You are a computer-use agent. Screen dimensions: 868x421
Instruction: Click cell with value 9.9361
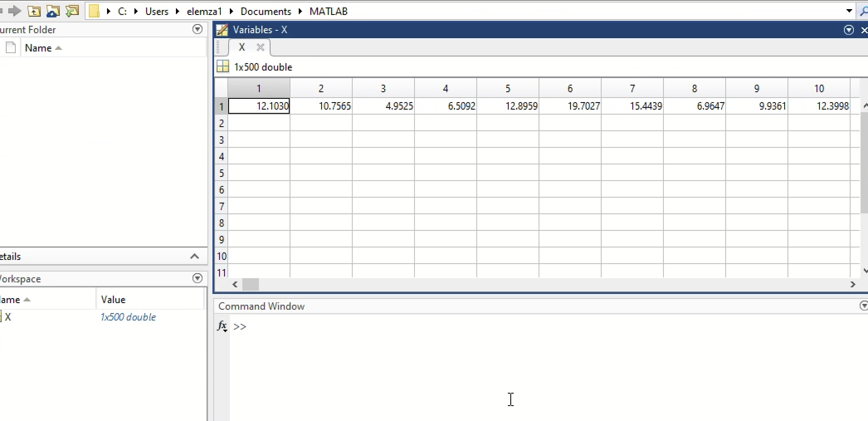coord(757,106)
